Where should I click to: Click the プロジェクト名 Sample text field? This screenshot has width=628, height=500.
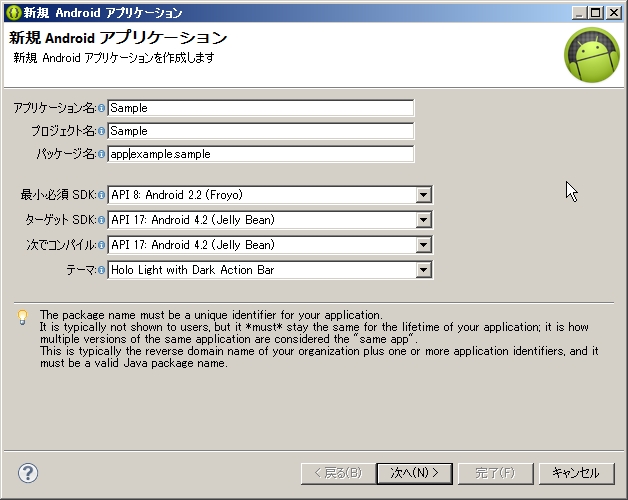[x=261, y=131]
